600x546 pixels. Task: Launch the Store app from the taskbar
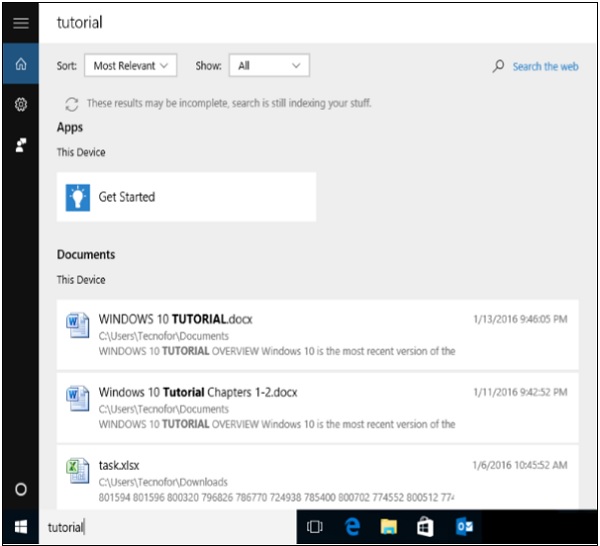coord(425,526)
